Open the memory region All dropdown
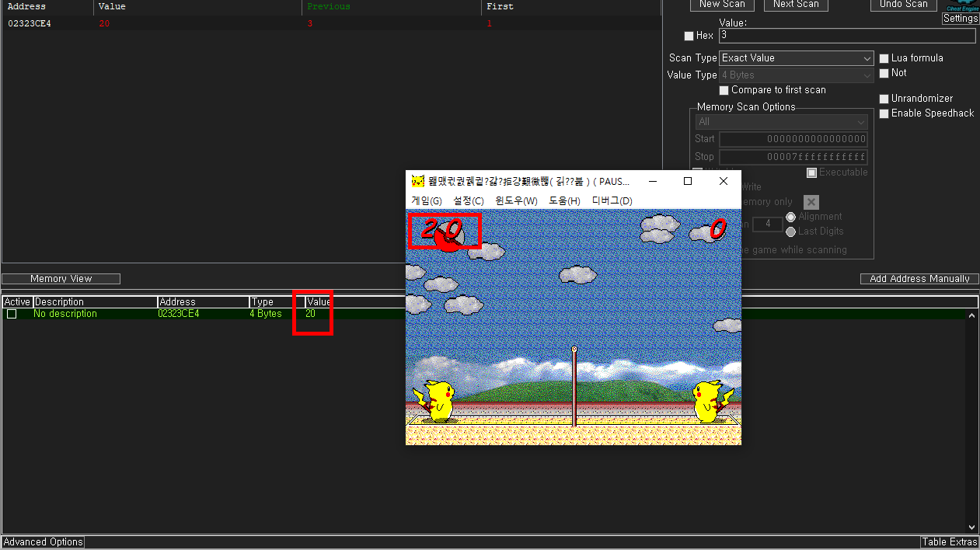Viewport: 980px width, 550px height. coord(782,122)
